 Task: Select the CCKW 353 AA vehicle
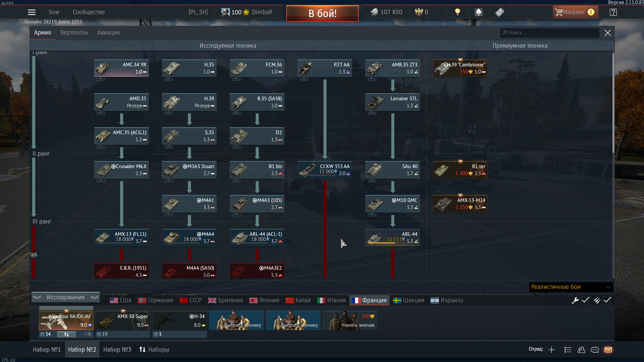325,170
